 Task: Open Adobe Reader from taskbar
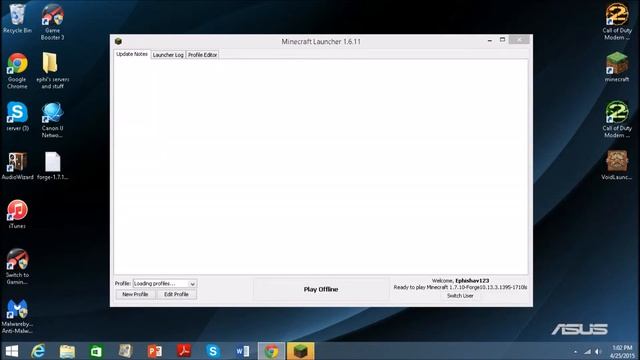point(184,351)
